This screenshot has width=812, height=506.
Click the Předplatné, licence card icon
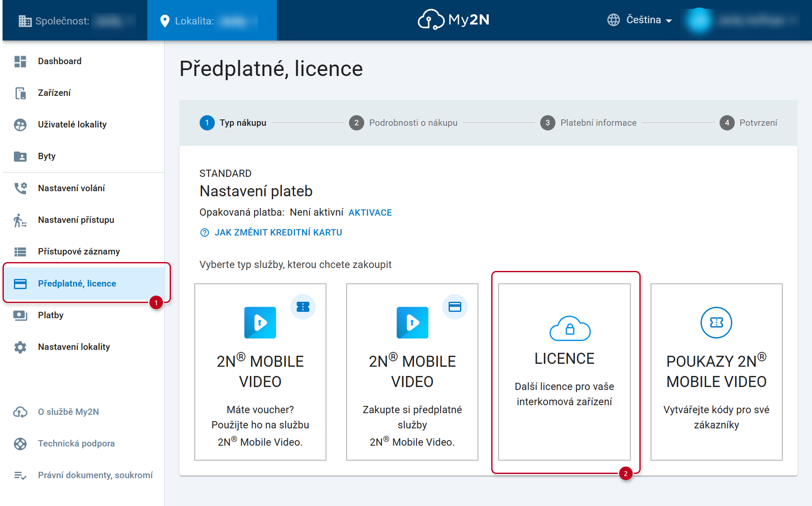pyautogui.click(x=20, y=284)
